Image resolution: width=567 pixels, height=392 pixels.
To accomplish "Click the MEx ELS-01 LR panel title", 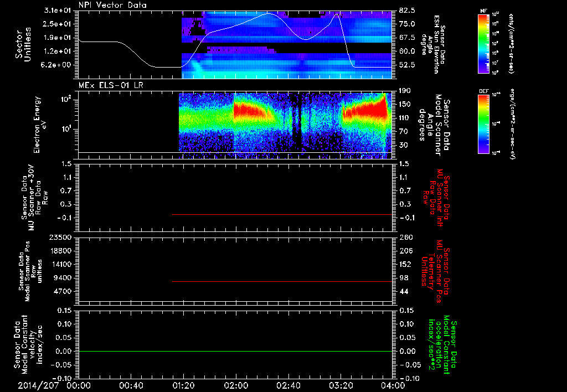I will click(x=111, y=86).
